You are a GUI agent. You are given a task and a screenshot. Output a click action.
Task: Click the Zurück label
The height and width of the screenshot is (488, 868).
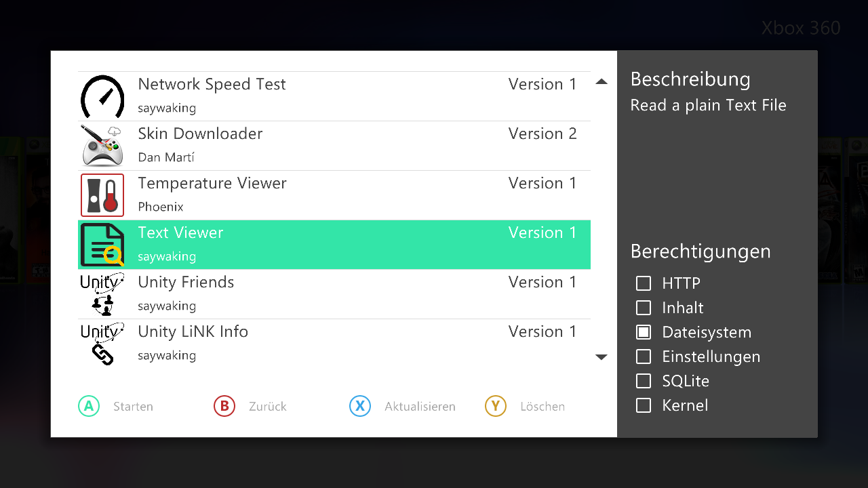pyautogui.click(x=268, y=407)
